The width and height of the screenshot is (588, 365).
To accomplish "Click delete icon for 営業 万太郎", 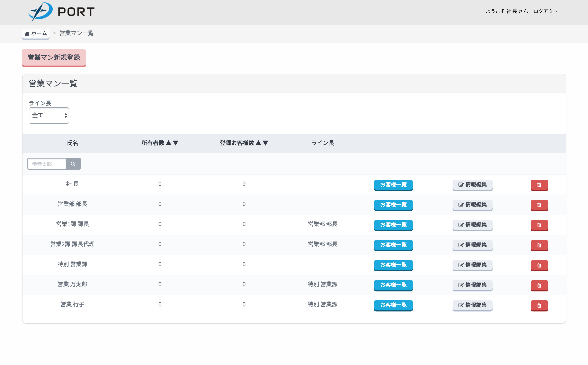I will (x=539, y=285).
